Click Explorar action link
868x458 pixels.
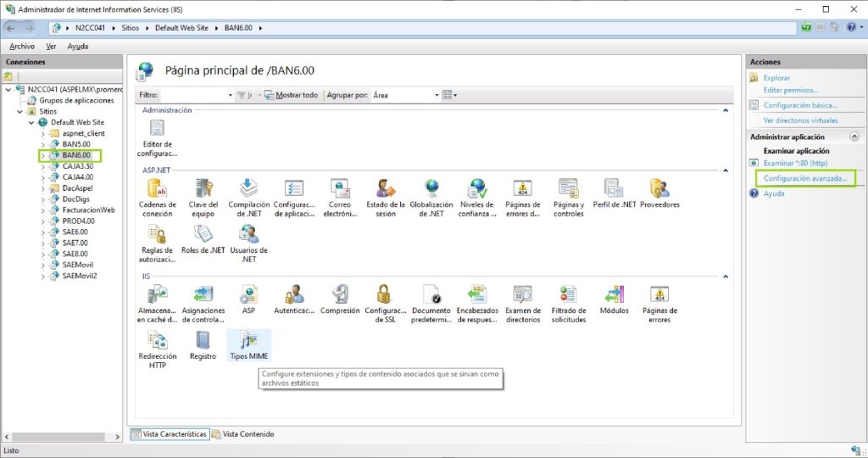point(776,78)
